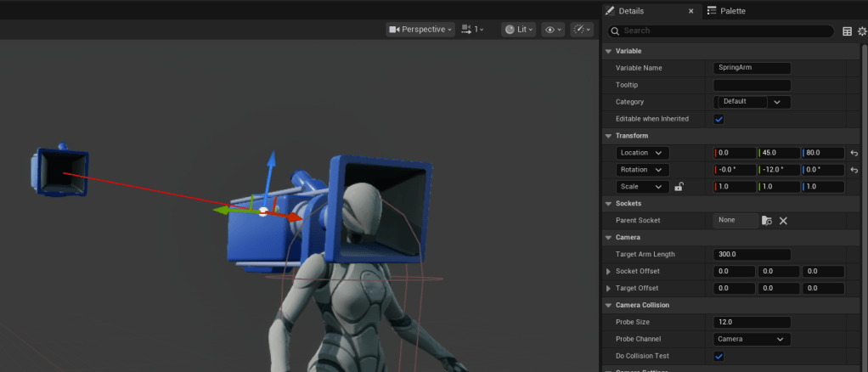Screen dimensions: 868x372
Task: Toggle the Scale lock ratio icon
Action: click(679, 187)
